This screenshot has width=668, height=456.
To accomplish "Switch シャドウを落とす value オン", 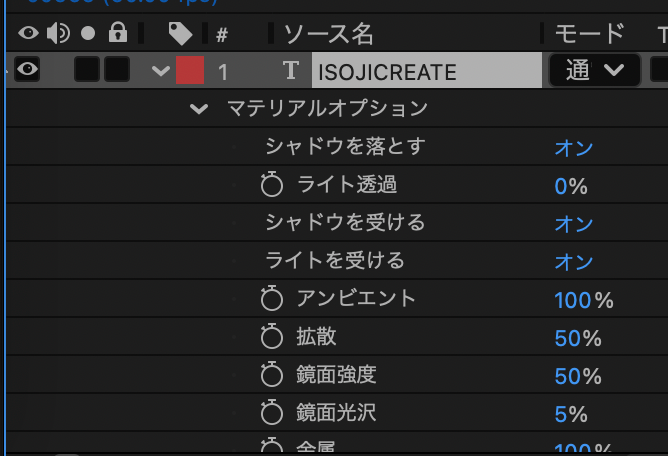I will [x=574, y=148].
